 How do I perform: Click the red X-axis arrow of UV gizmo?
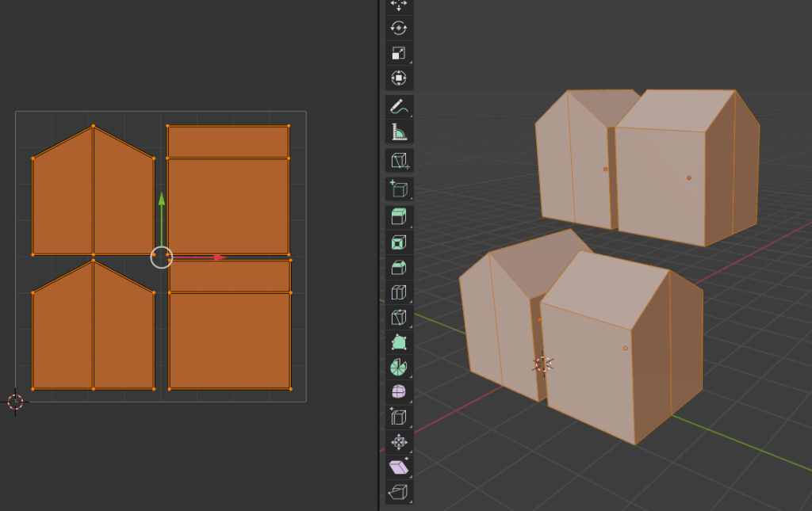tap(220, 257)
